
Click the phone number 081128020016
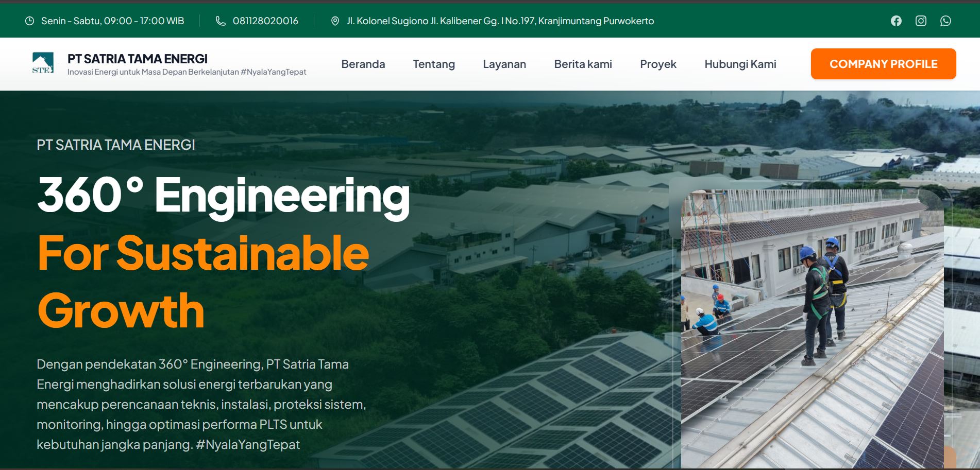click(265, 21)
